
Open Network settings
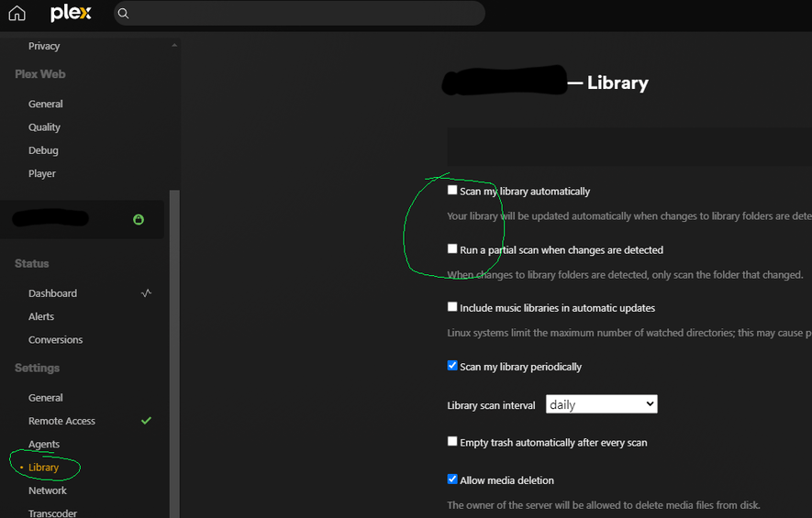coord(48,490)
